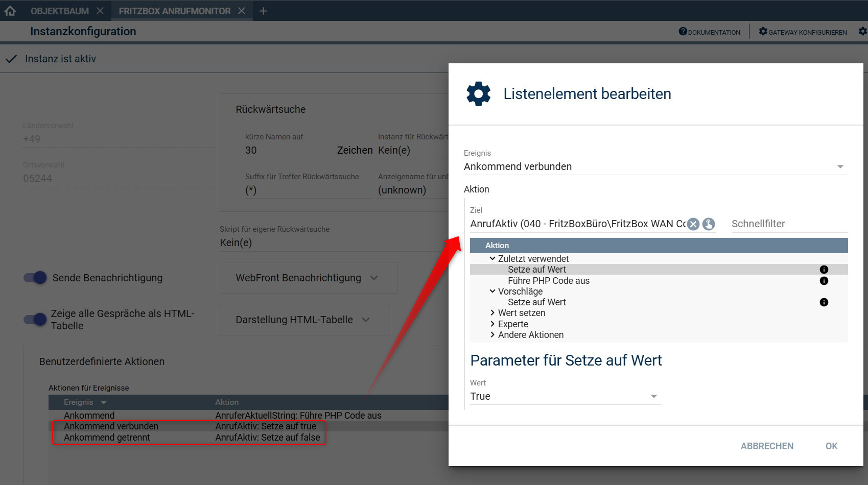
Task: Cancel editing with Abbrechen
Action: point(767,446)
